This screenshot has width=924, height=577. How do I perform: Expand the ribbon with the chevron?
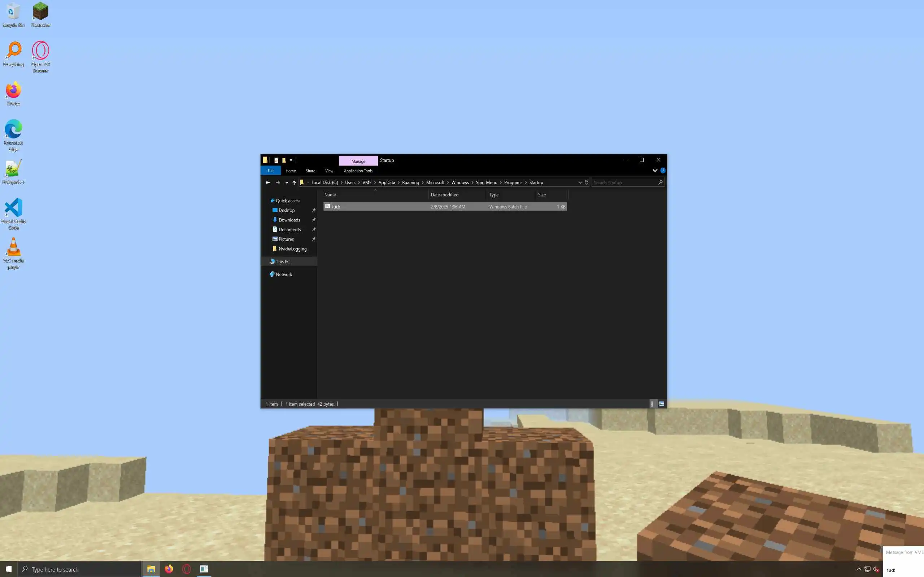(x=655, y=171)
